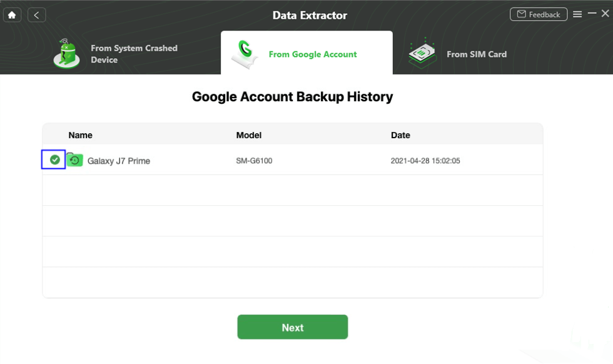
Task: Sort by the Date column header
Action: point(400,135)
